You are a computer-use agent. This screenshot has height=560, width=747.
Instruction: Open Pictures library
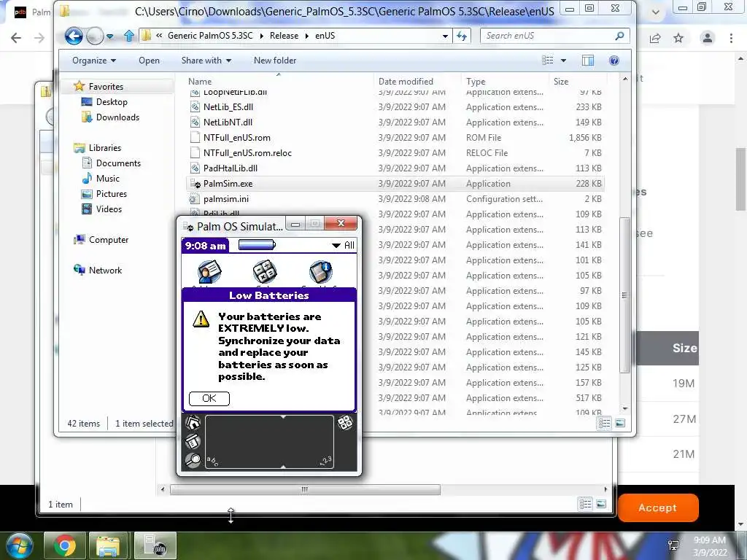click(x=112, y=194)
